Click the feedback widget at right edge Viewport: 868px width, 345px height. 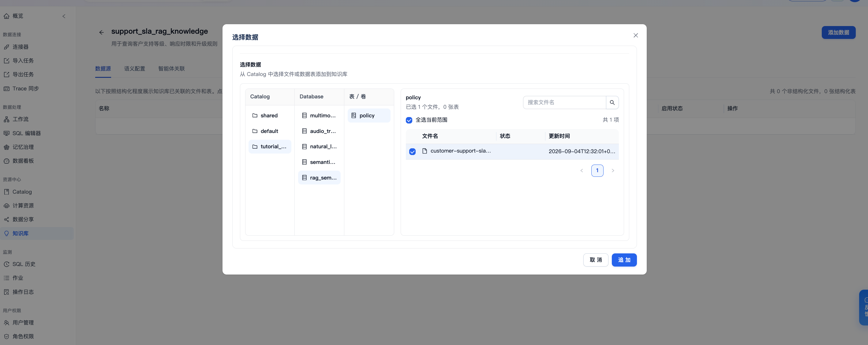864,308
